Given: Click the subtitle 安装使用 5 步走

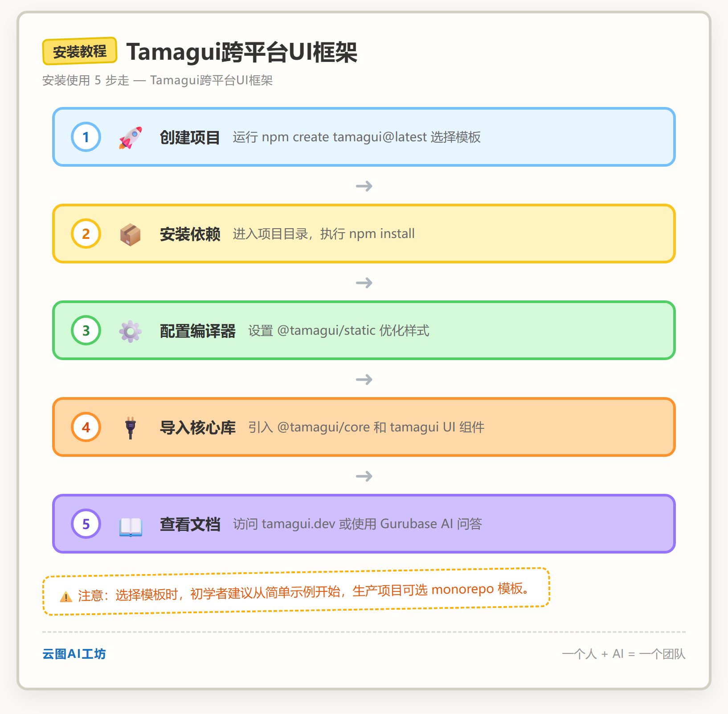Looking at the screenshot, I should (x=158, y=80).
